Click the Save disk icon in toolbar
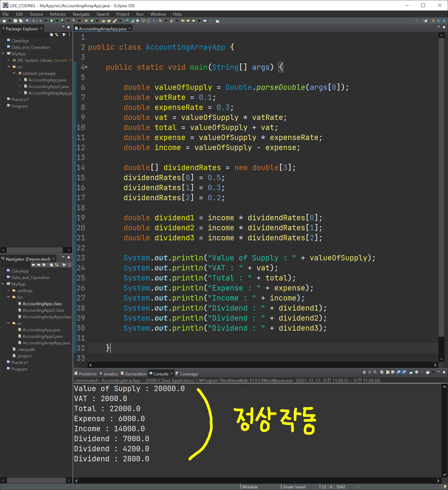The height and width of the screenshot is (490, 448). (x=15, y=21)
